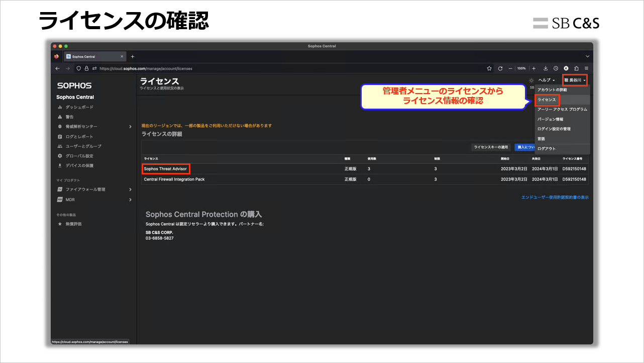
Task: Close the Sophos Central browser tab
Action: point(122,56)
